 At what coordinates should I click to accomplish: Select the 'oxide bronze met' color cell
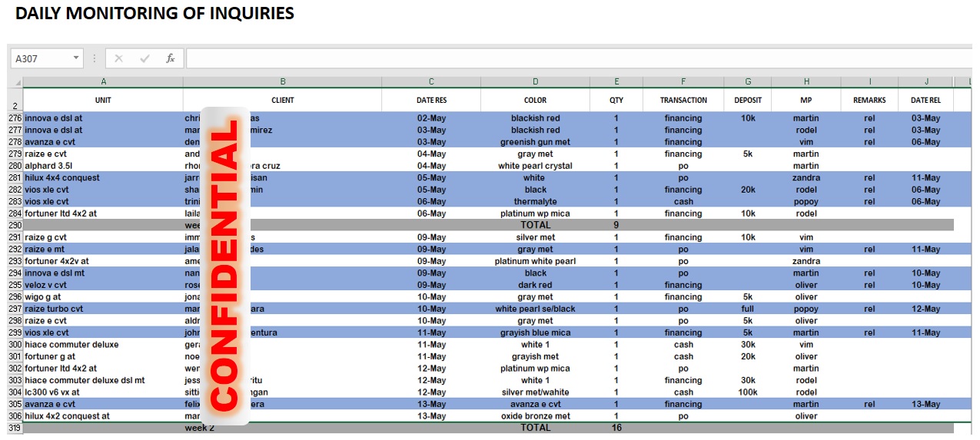tap(535, 416)
